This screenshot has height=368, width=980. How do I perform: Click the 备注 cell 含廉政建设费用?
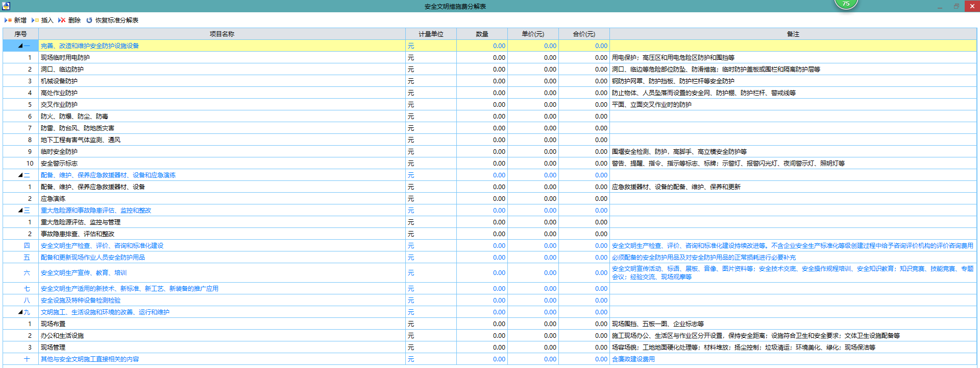point(793,359)
